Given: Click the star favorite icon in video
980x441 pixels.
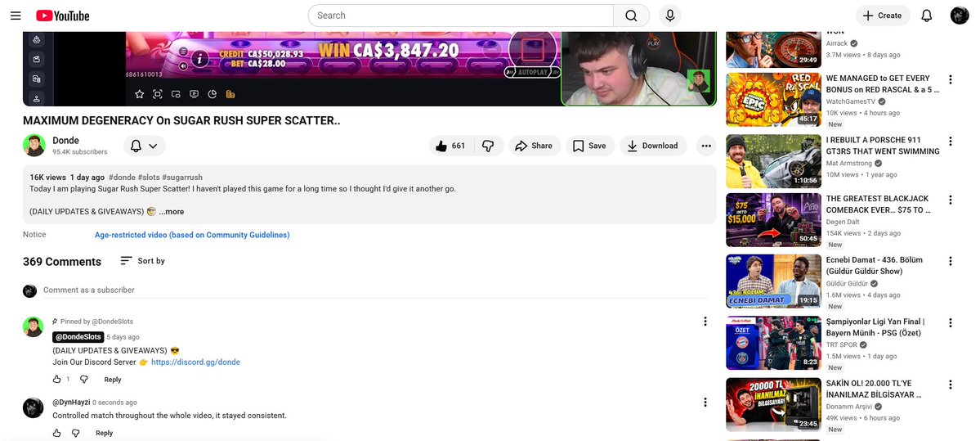Looking at the screenshot, I should coord(140,94).
